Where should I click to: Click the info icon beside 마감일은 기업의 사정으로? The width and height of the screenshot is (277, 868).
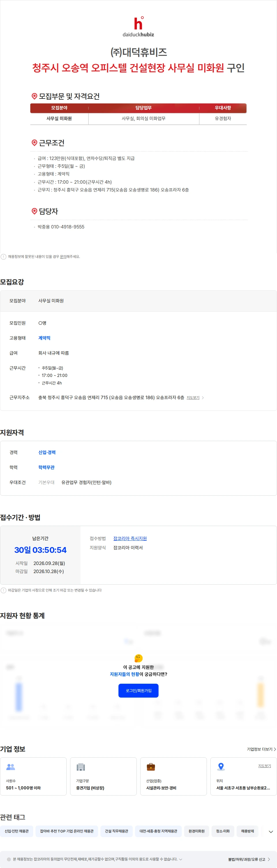click(x=3, y=590)
